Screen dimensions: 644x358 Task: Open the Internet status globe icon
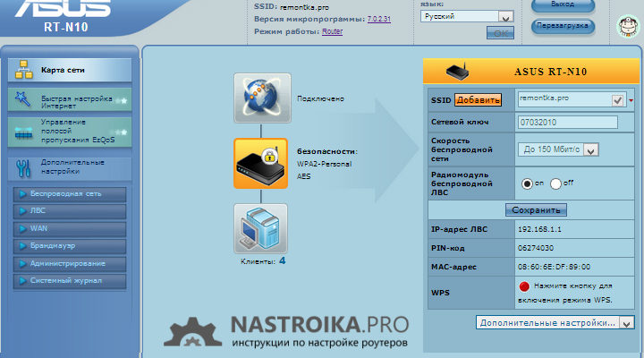tap(262, 98)
